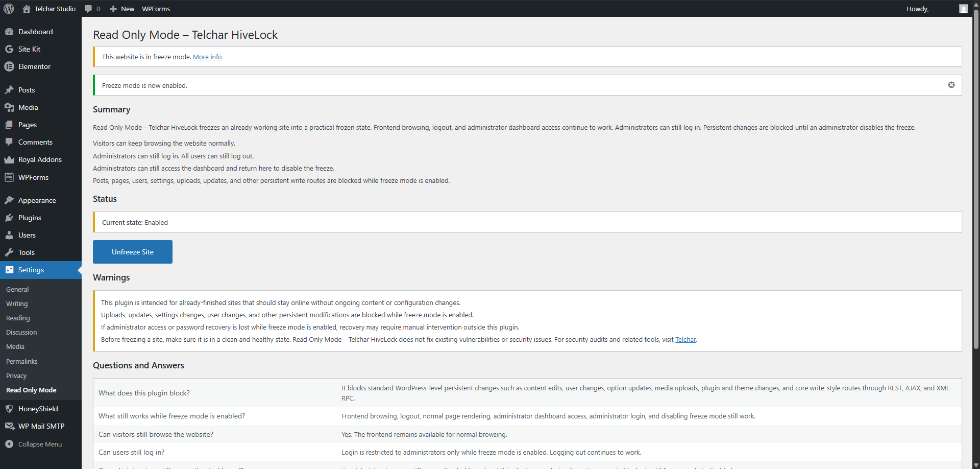Click WPForms in the admin bar
The image size is (980, 469).
click(156, 9)
